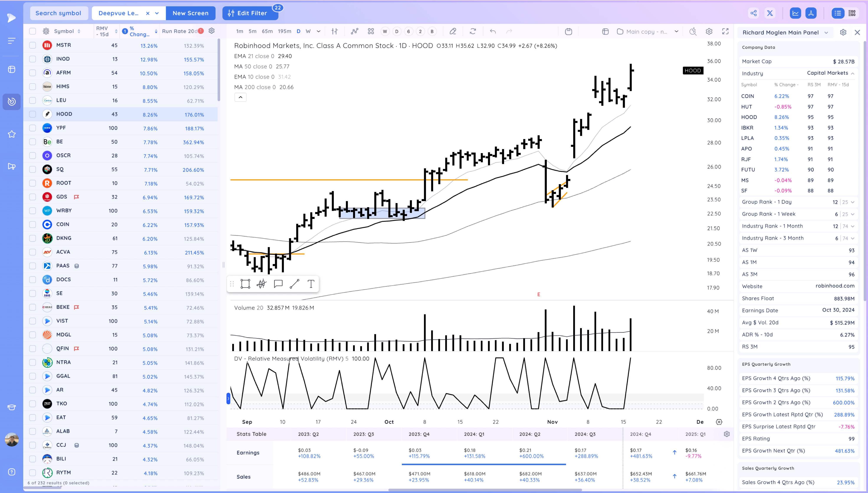
Task: Click the E earnings marker on chart
Action: pyautogui.click(x=539, y=294)
